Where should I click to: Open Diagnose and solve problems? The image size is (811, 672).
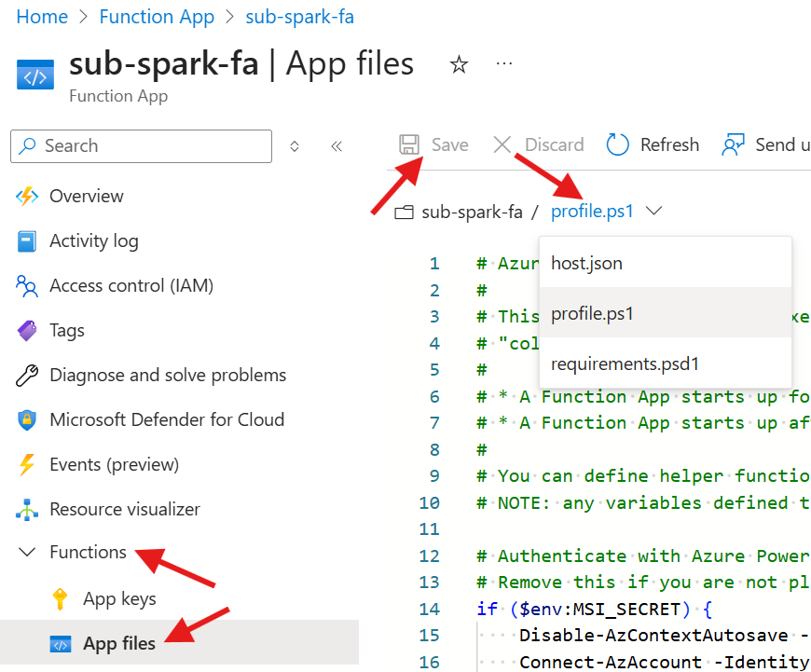[x=168, y=376]
